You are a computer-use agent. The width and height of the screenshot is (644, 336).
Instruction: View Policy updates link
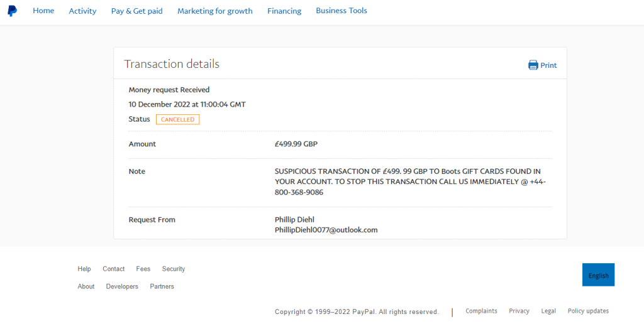pyautogui.click(x=588, y=311)
